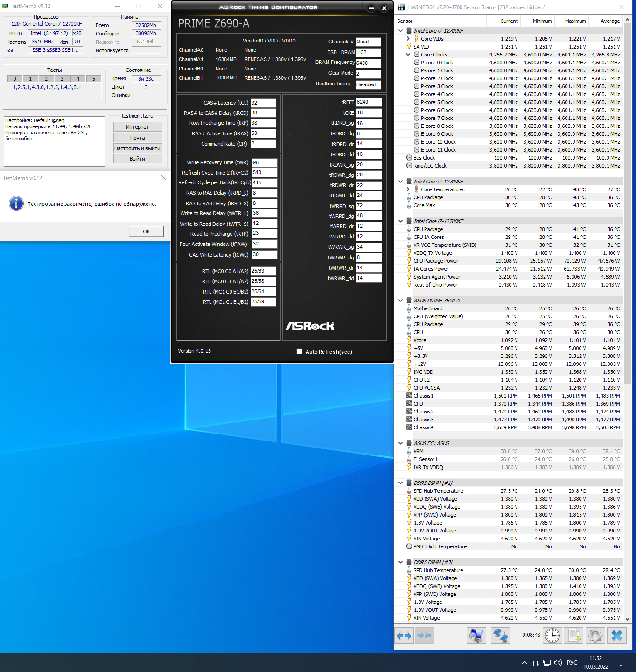636x672 pixels.
Task: Open the monitor with magnifier icon in HWiNFO
Action: (x=476, y=636)
